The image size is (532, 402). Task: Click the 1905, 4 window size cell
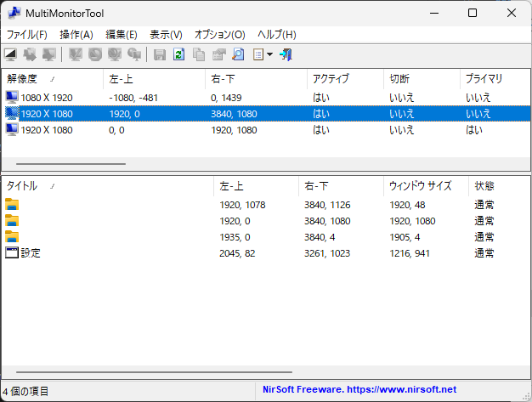(x=405, y=237)
